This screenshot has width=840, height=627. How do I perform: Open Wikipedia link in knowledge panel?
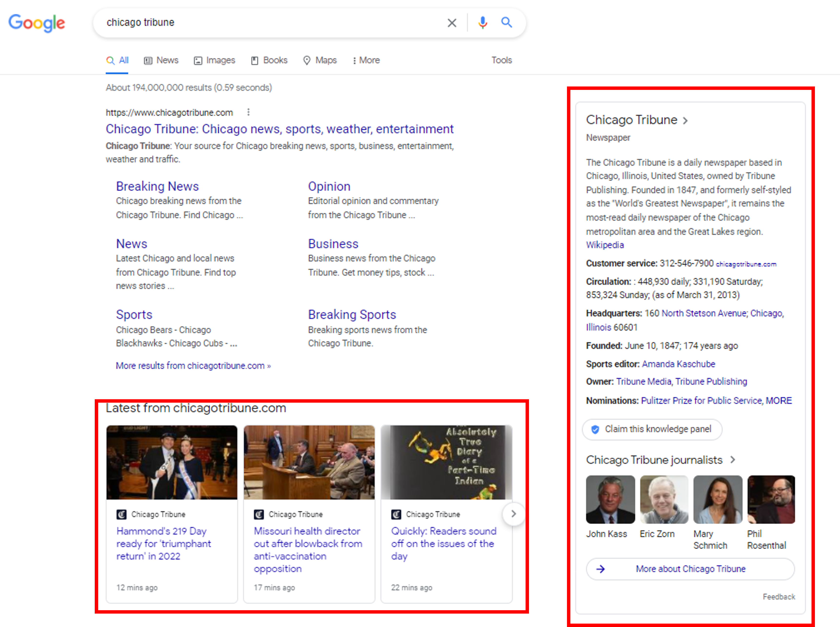pos(605,245)
